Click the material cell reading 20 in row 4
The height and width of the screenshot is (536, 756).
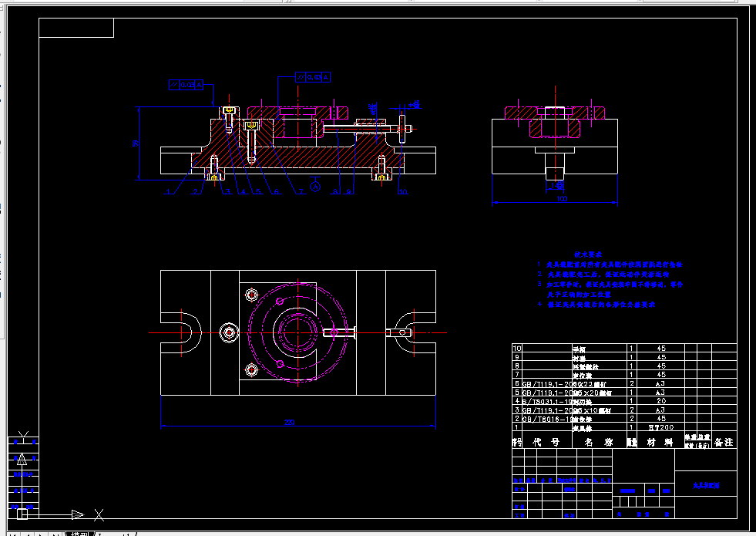point(661,400)
